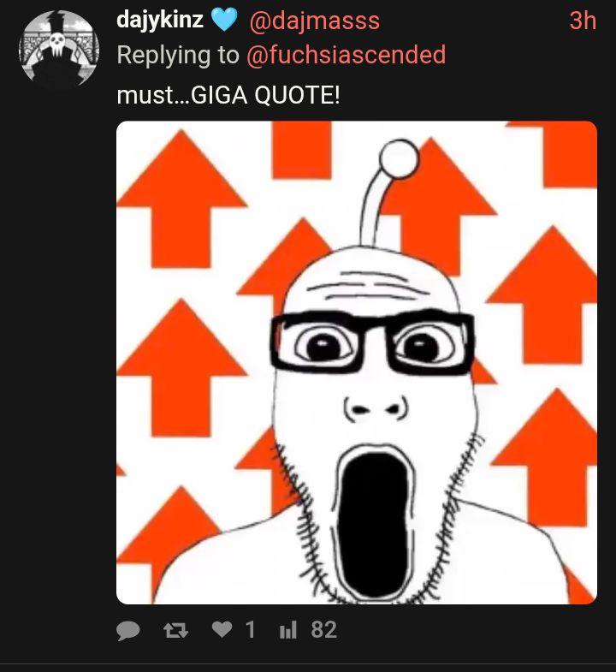
Task: Click the top-left orange upvote arrow
Action: (x=181, y=199)
